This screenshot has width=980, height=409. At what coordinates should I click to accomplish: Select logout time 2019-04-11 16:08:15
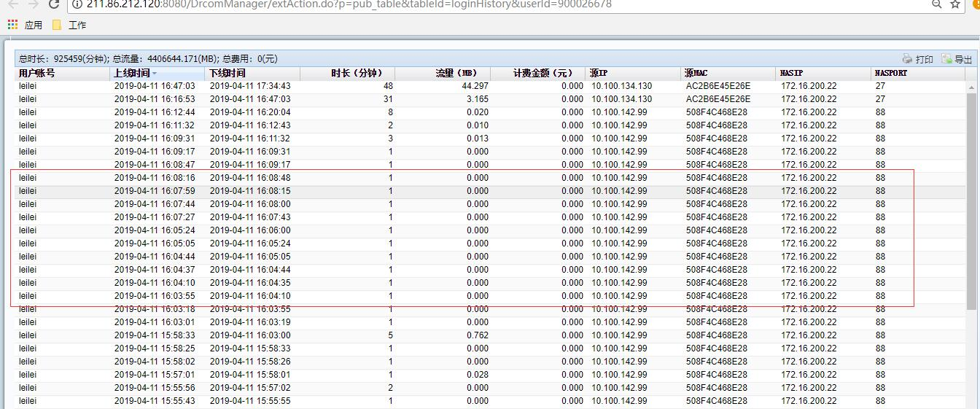pyautogui.click(x=250, y=191)
